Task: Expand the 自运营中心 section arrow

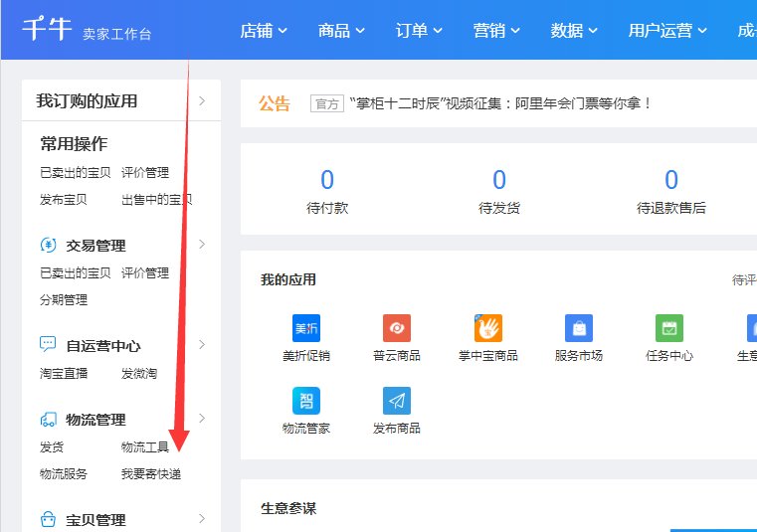Action: point(202,345)
